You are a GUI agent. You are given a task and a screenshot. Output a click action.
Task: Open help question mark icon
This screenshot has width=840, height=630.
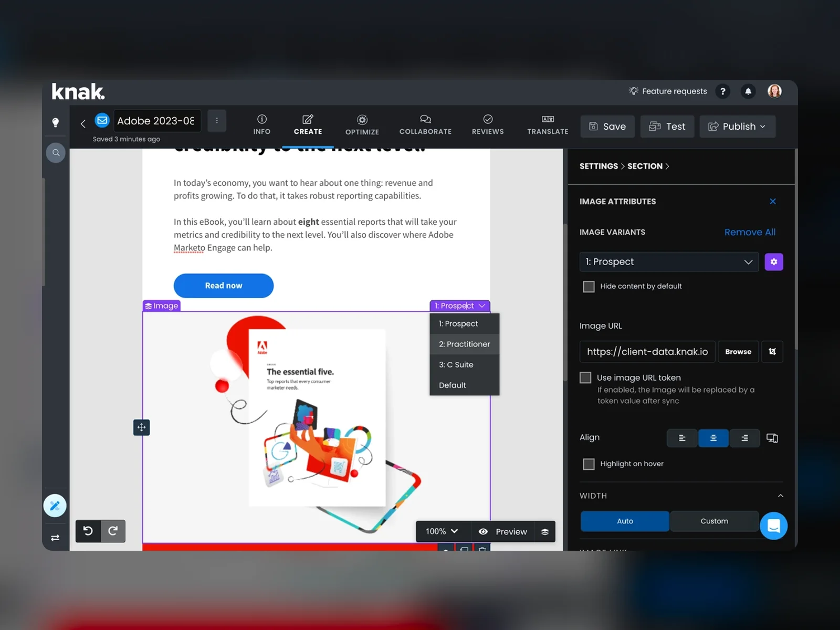point(723,91)
